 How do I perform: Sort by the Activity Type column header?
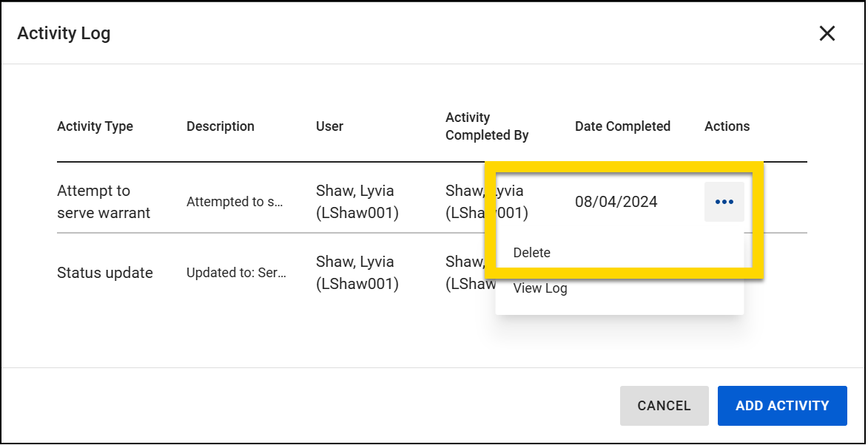(x=95, y=126)
